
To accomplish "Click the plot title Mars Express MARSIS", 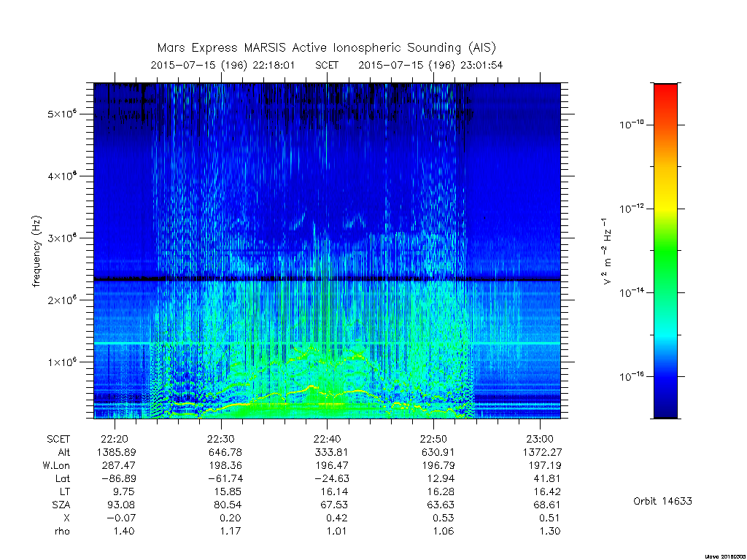I will (222, 48).
